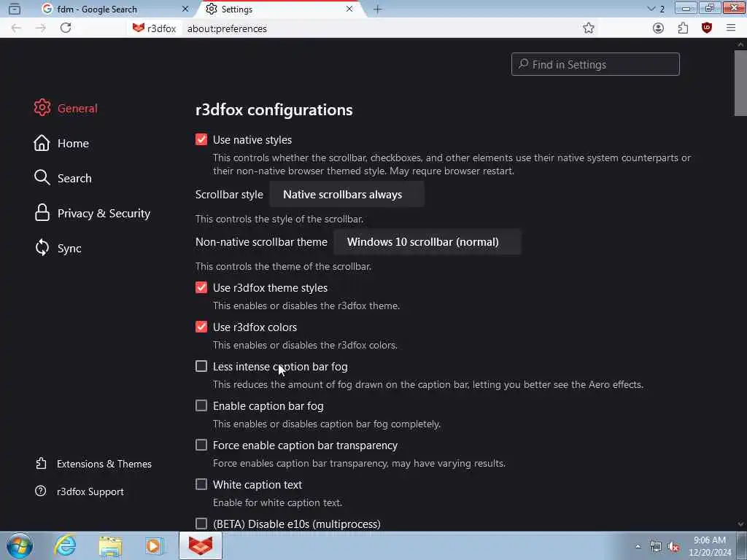Open the Windows Start button
The width and height of the screenshot is (747, 560).
(x=20, y=545)
